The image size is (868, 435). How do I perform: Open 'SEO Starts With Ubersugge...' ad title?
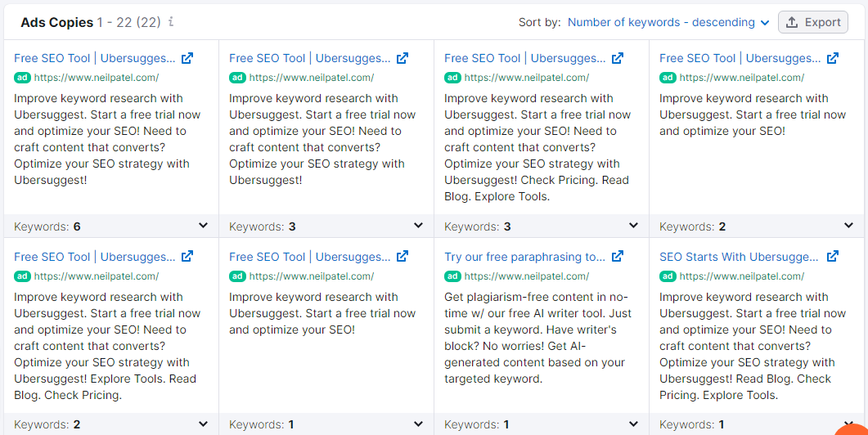click(x=739, y=257)
